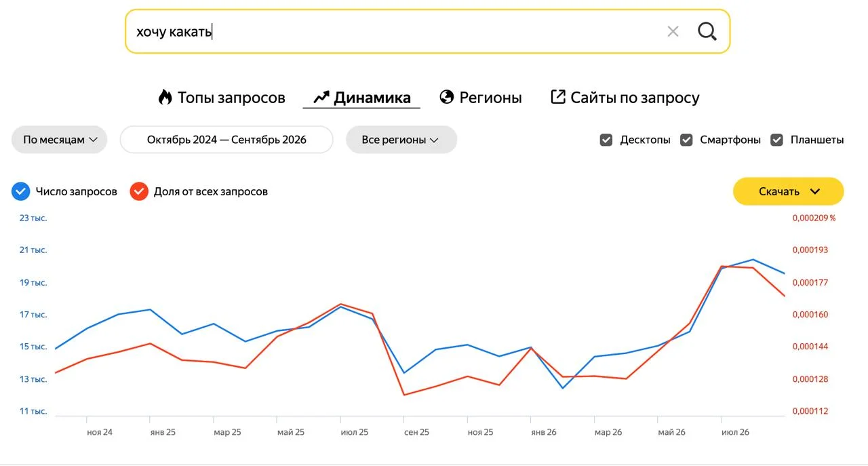Viewport: 868px width, 466px height.
Task: Switch to the Динамика tab
Action: point(362,98)
